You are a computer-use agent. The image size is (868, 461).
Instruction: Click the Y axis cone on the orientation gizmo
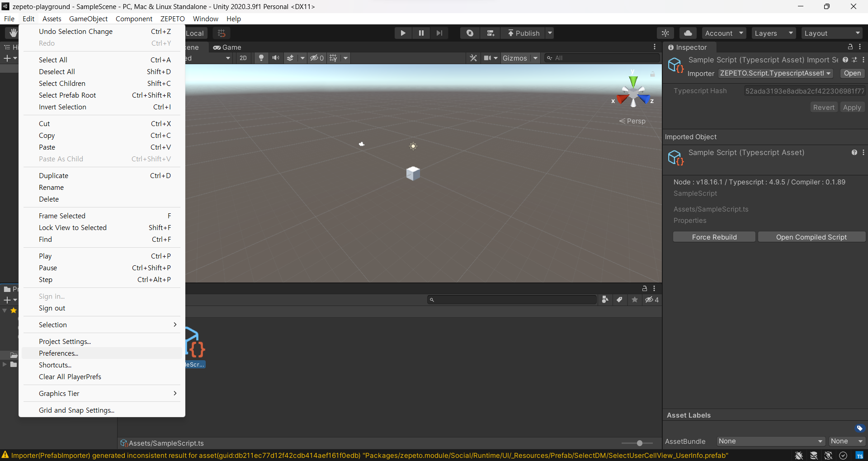(x=633, y=81)
